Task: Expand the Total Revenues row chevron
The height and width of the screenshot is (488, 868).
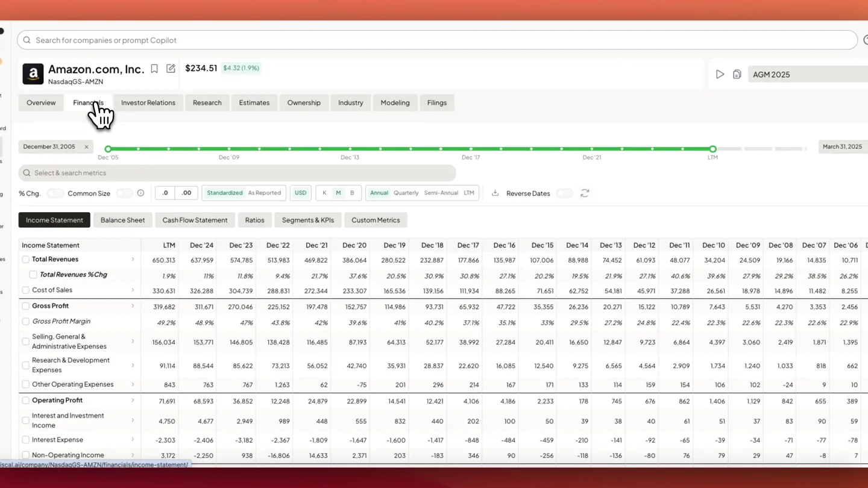Action: 133,260
